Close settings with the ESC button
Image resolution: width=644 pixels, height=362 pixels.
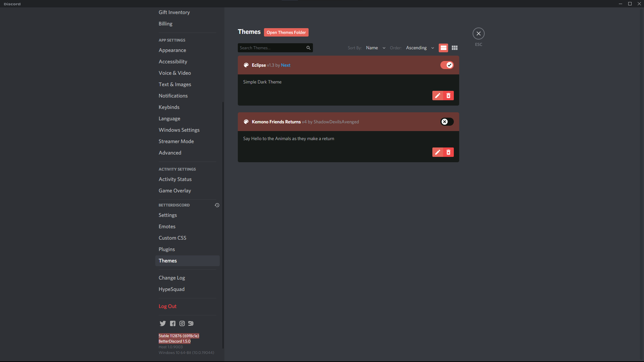tap(478, 33)
